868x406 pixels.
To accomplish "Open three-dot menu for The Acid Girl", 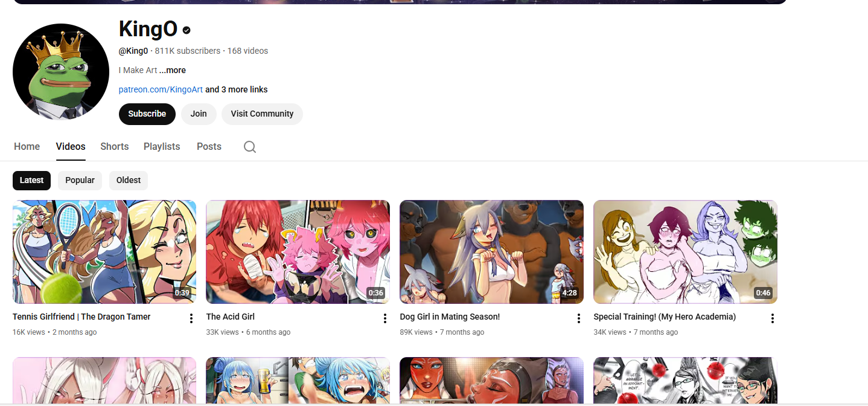I will tap(385, 318).
